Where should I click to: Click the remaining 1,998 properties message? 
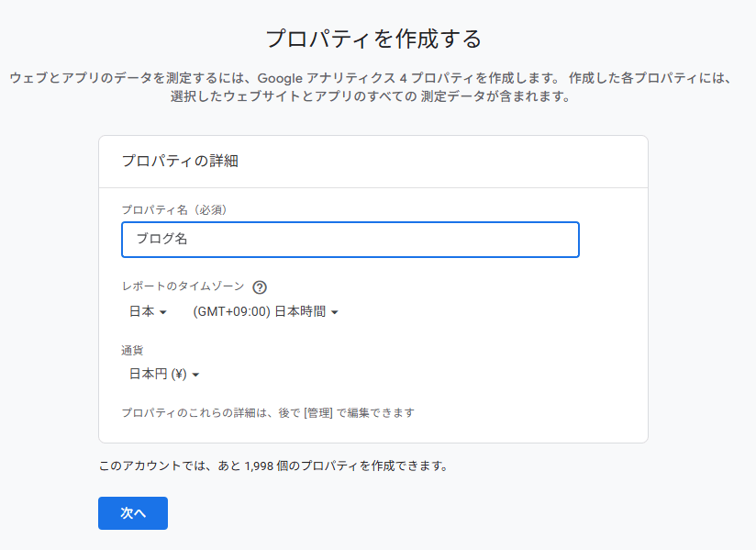click(x=273, y=466)
